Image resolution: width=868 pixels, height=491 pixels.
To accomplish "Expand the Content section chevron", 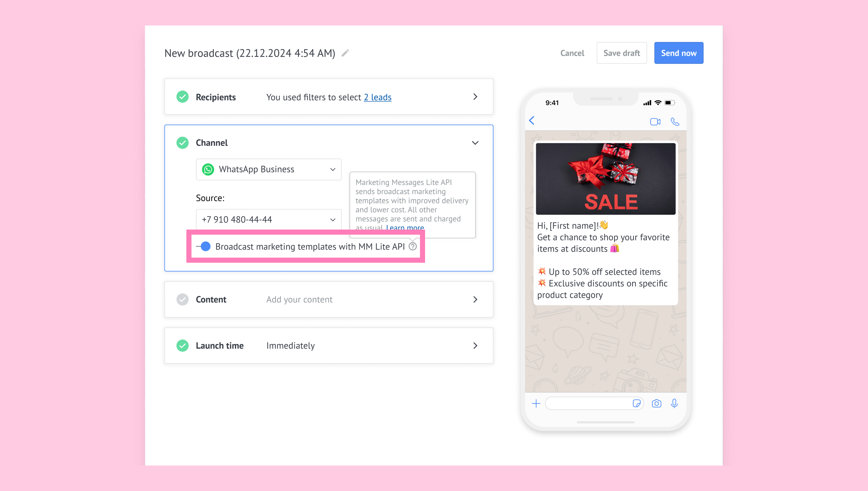I will point(475,299).
